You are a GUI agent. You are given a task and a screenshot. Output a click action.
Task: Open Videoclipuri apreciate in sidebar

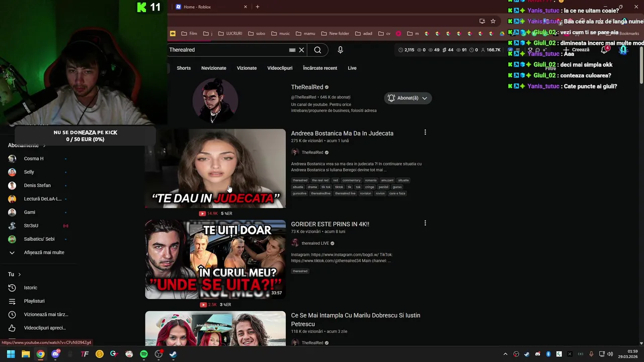pyautogui.click(x=39, y=328)
